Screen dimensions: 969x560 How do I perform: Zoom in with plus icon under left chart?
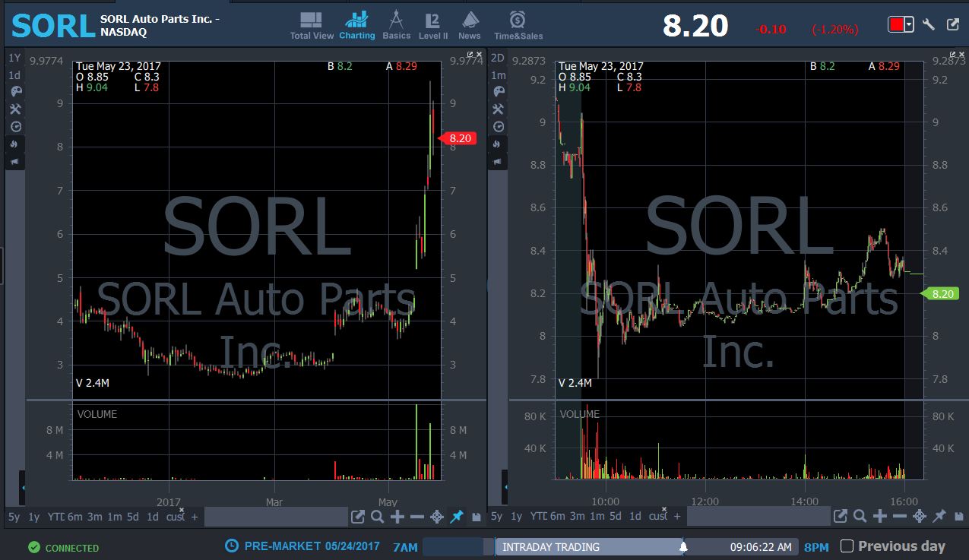(397, 517)
